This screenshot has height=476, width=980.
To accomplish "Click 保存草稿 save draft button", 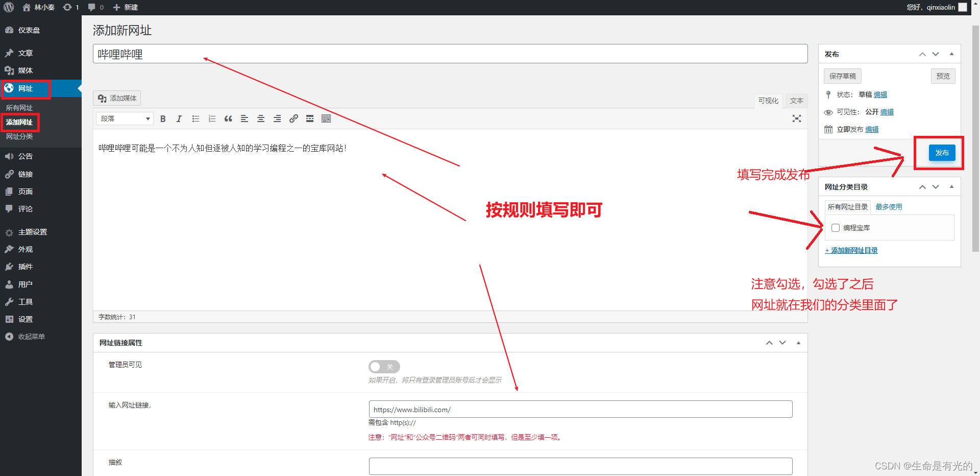I will (x=843, y=76).
